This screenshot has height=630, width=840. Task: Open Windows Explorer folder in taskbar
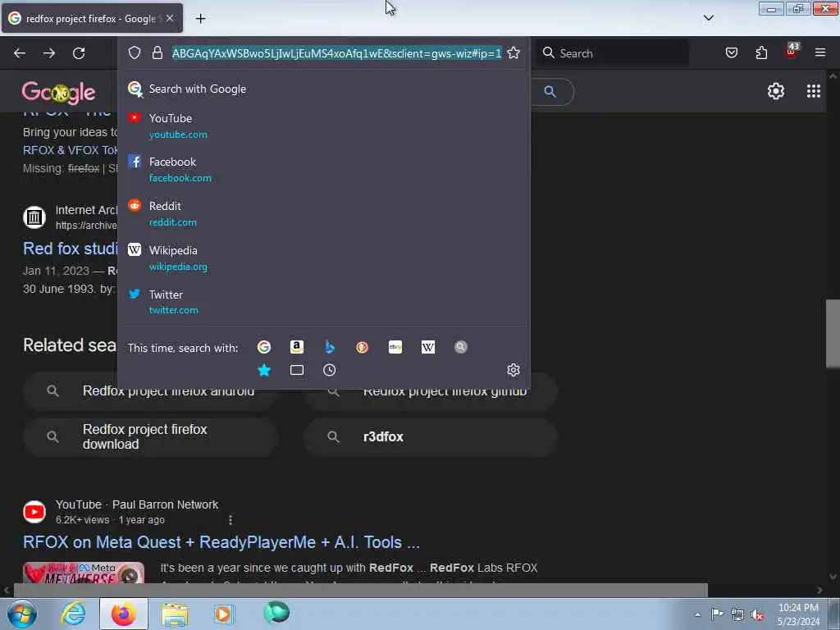[175, 614]
